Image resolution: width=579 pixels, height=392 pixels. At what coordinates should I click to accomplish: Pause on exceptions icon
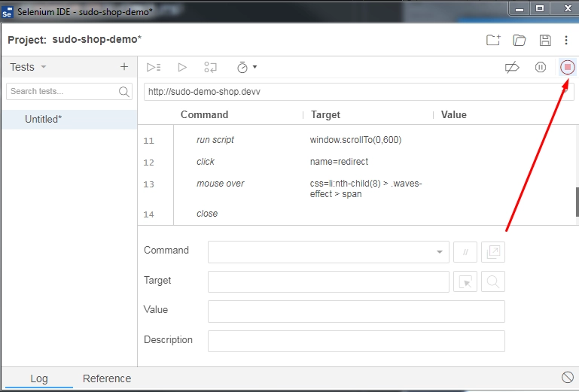click(540, 67)
